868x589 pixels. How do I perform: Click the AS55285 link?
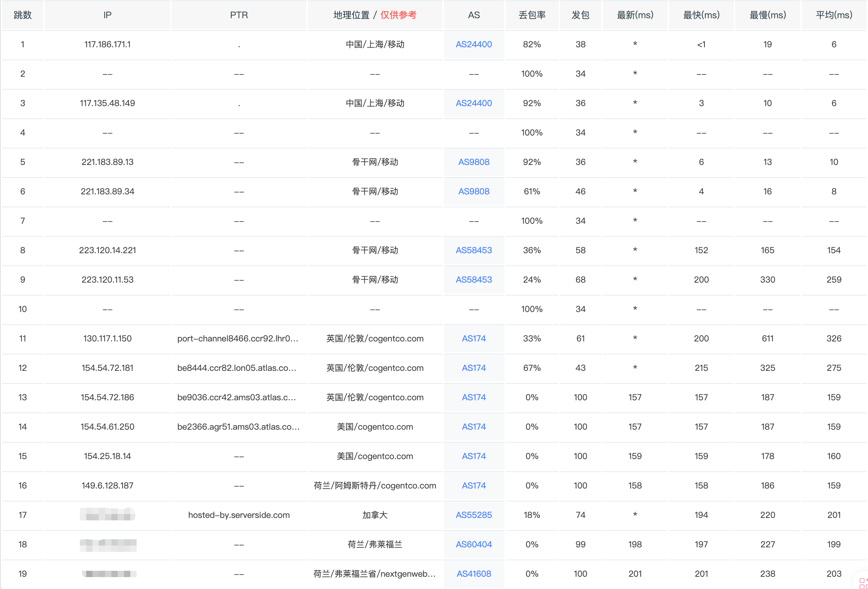pos(474,515)
